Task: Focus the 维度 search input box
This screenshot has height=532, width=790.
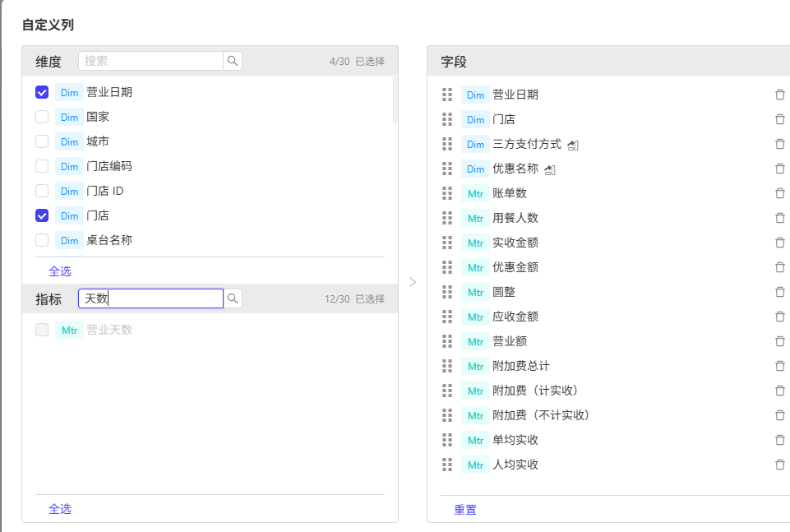Action: tap(150, 61)
